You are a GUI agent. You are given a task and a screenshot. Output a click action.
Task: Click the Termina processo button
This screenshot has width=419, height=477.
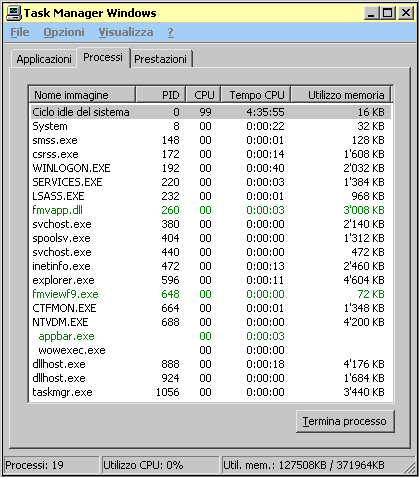click(345, 421)
